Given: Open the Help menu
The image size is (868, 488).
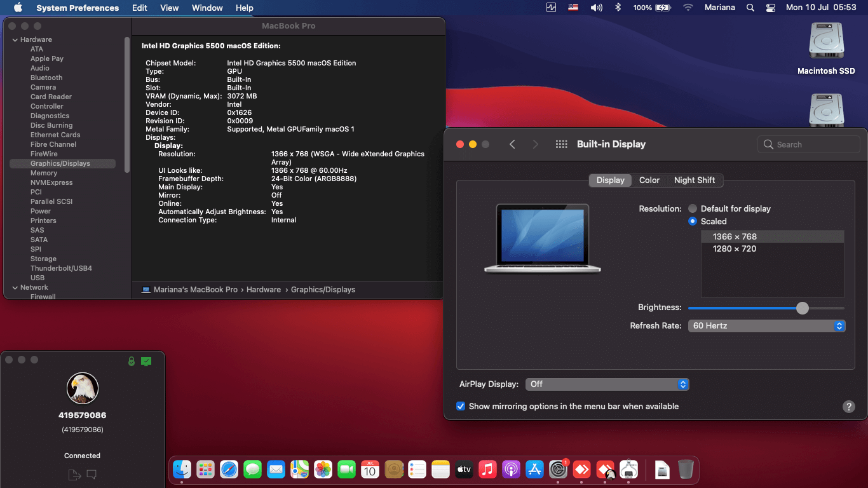Looking at the screenshot, I should coord(245,8).
